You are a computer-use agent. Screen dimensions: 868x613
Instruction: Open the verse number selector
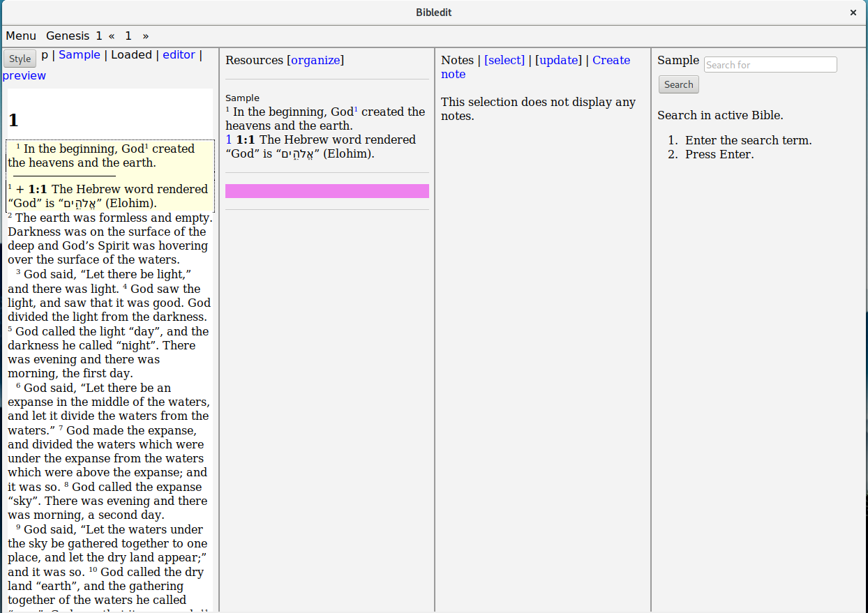(128, 36)
